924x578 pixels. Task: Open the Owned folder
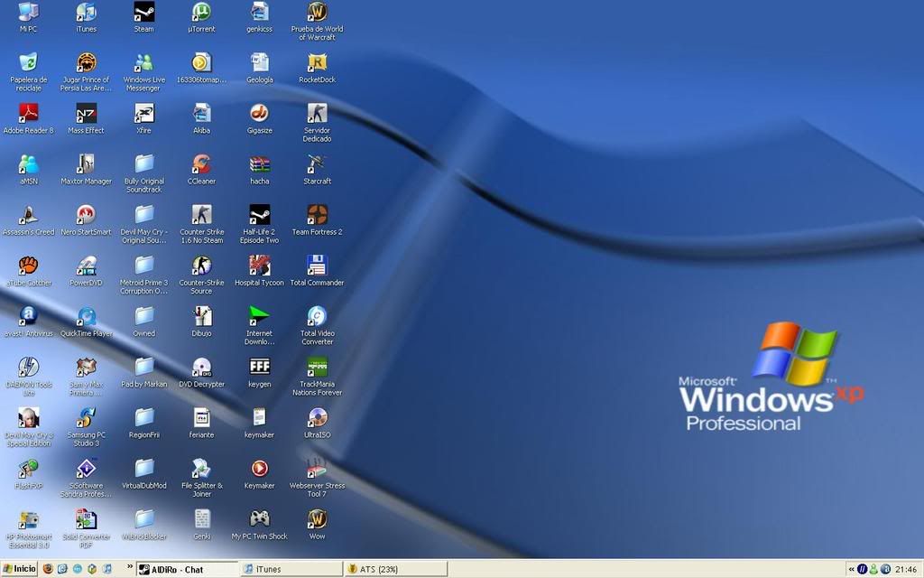click(143, 322)
